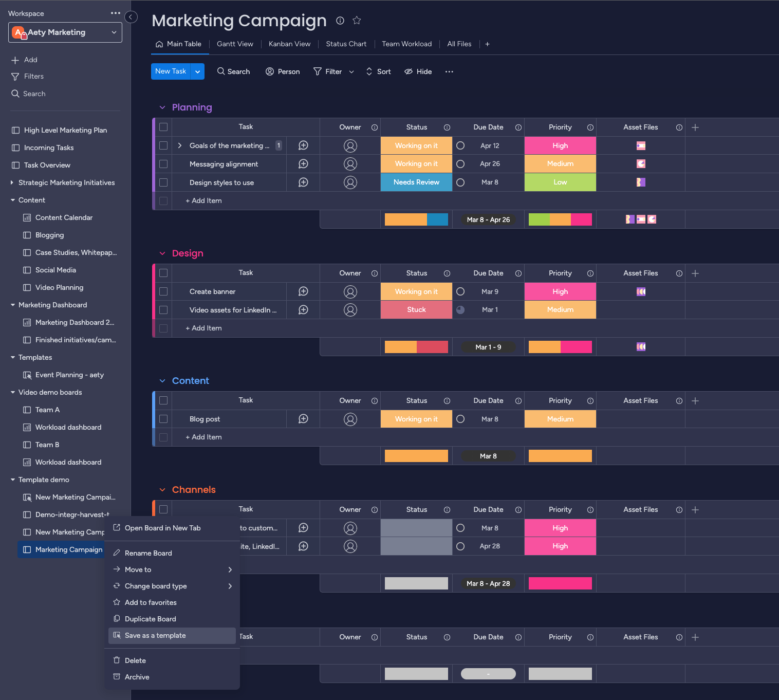The image size is (779, 700).
Task: Click the Sort button
Action: point(378,71)
